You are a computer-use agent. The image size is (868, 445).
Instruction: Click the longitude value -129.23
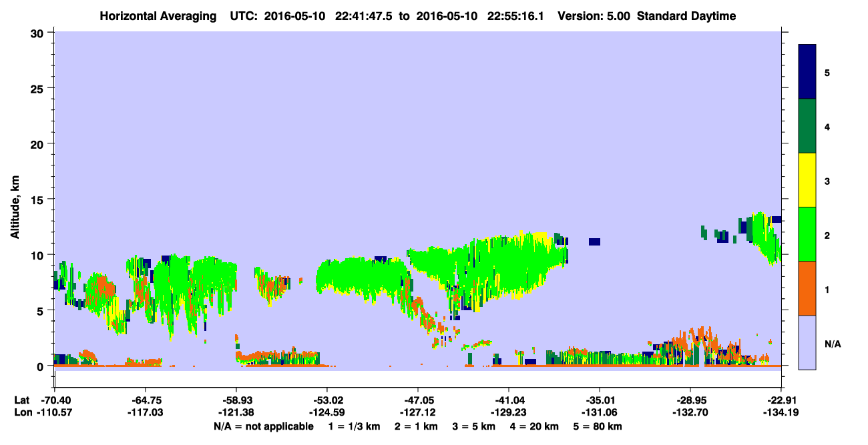click(x=509, y=413)
